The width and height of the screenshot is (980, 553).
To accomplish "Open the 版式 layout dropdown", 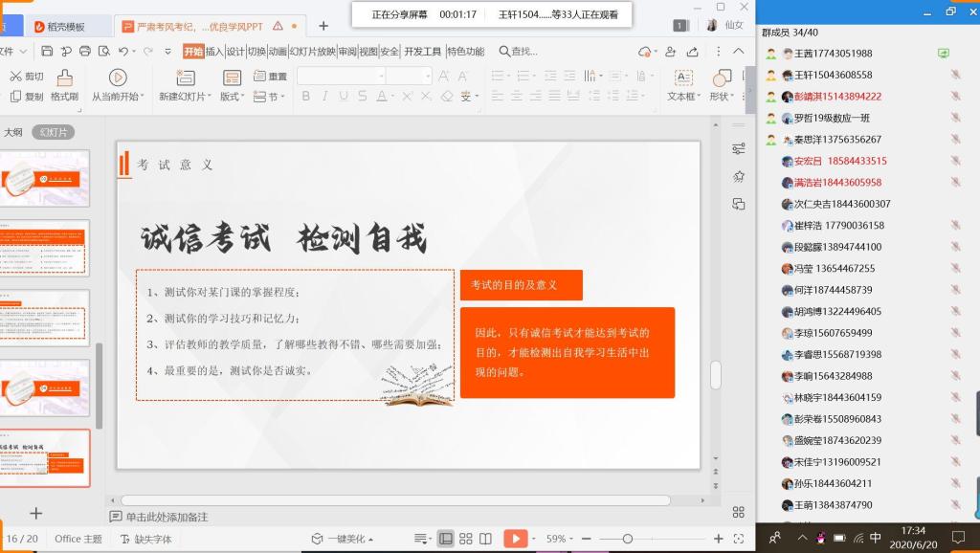I will point(232,97).
